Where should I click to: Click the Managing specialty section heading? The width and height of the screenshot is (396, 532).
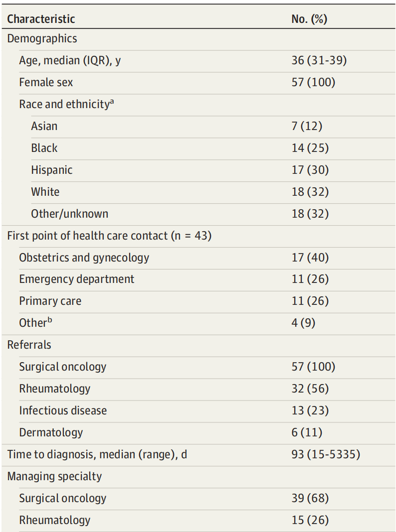[x=54, y=476]
